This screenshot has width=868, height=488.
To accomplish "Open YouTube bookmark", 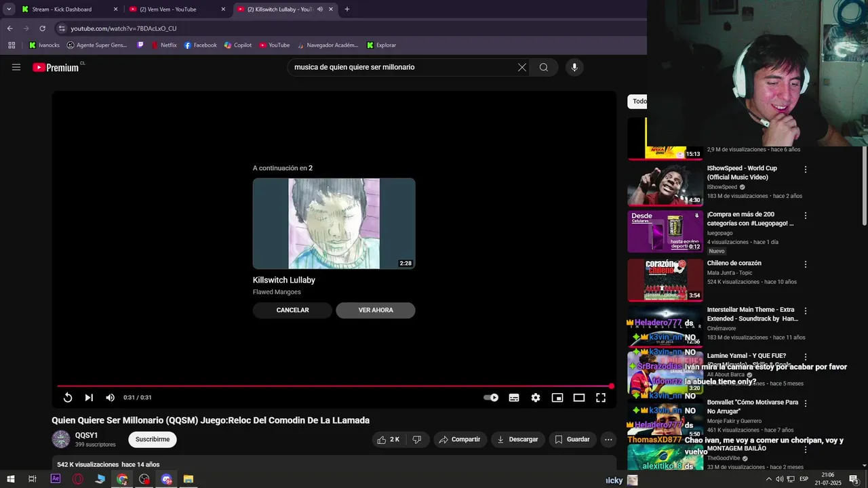I will click(274, 45).
